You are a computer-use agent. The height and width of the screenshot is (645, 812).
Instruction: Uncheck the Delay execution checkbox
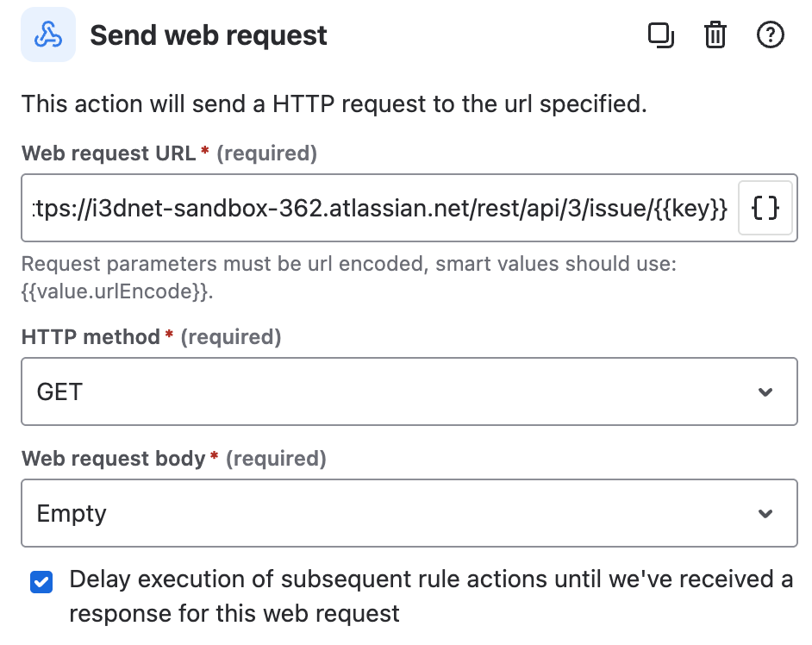click(x=41, y=583)
